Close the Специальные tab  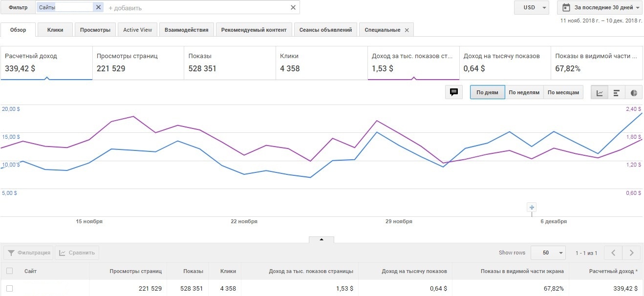pyautogui.click(x=406, y=30)
